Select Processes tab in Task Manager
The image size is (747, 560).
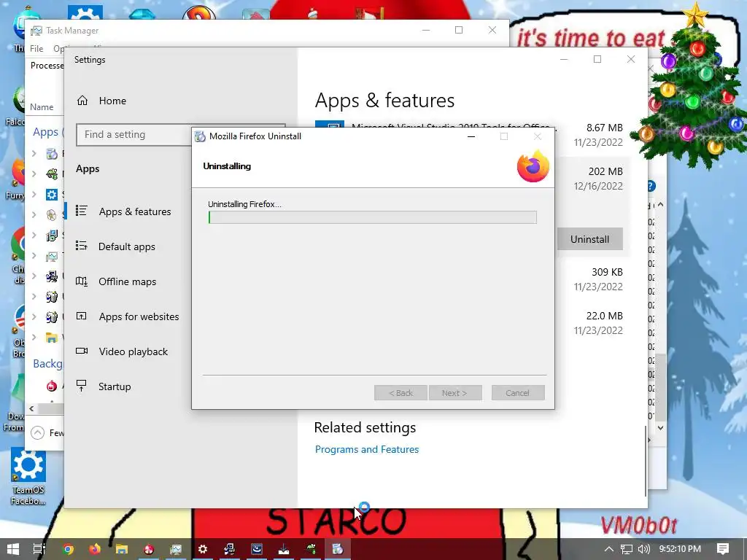click(x=47, y=66)
